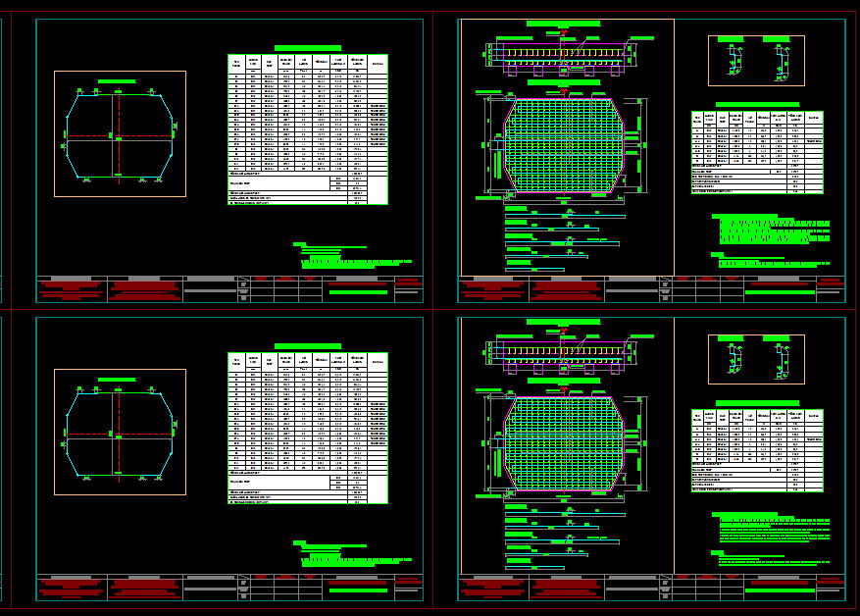This screenshot has width=860, height=616.
Task: Click the green title bar above the bottom-left sheet's table
Action: 308,346
